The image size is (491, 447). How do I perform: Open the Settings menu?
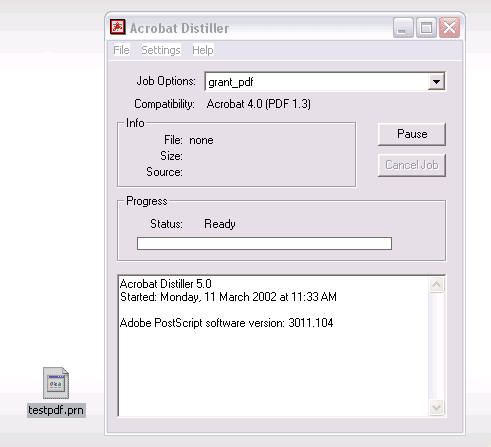[161, 50]
